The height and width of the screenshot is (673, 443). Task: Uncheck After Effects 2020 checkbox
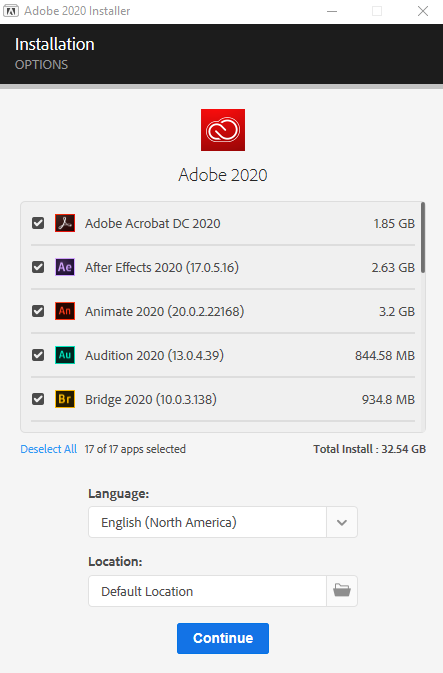point(38,267)
